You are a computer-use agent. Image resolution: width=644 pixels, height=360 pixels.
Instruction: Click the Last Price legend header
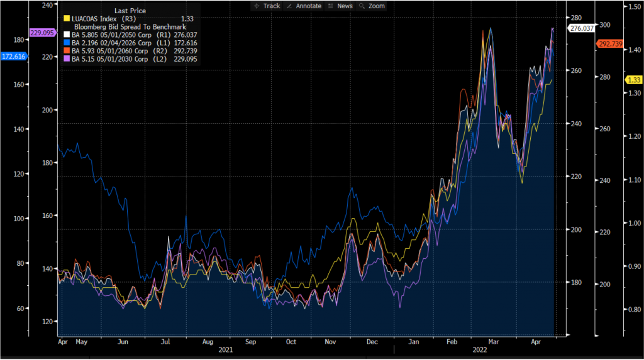(x=130, y=11)
